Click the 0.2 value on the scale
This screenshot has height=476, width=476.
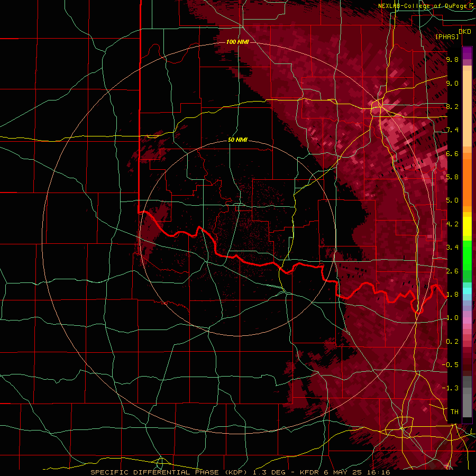tap(452, 342)
